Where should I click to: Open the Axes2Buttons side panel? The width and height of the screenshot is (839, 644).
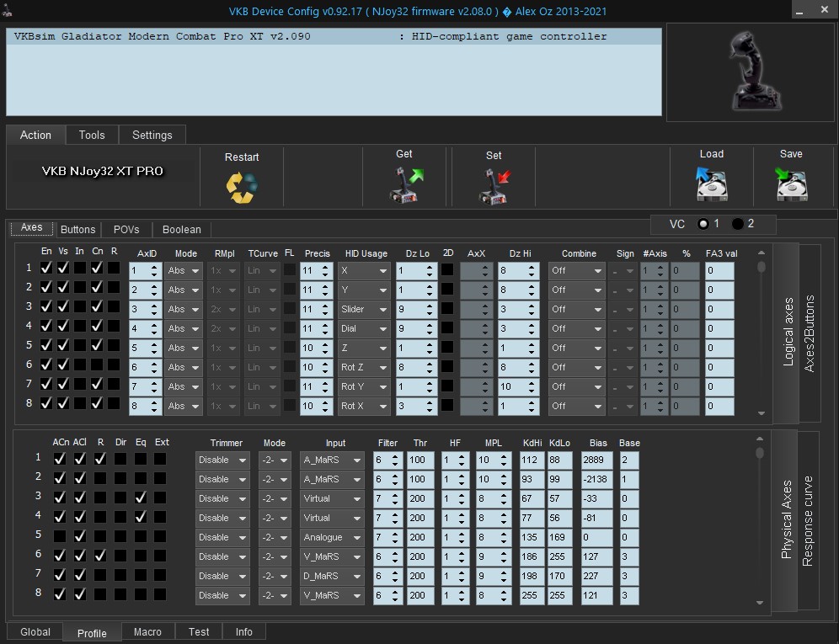809,333
